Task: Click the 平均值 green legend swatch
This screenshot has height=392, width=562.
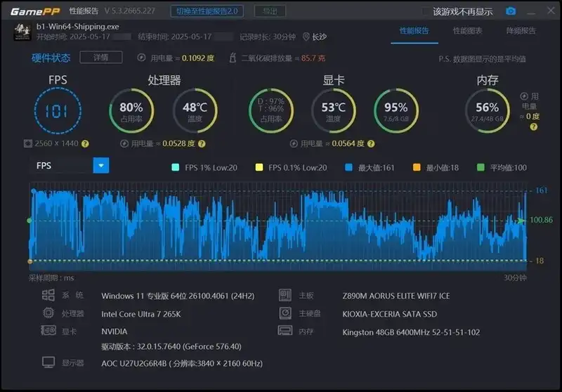Action: pos(481,167)
